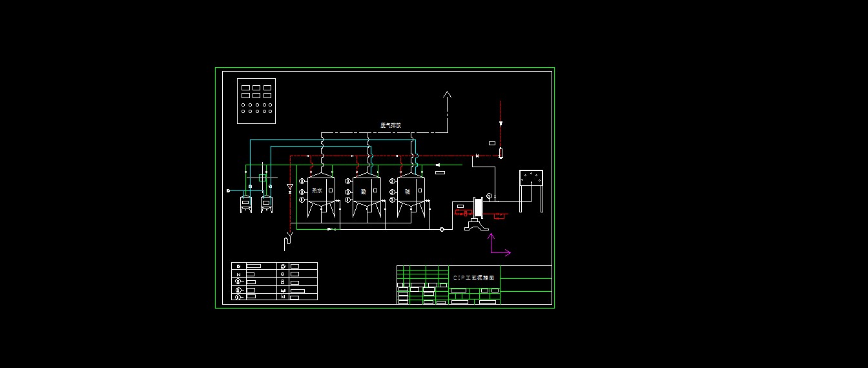Select the 碱 tank label
The width and height of the screenshot is (868, 368).
(x=408, y=192)
